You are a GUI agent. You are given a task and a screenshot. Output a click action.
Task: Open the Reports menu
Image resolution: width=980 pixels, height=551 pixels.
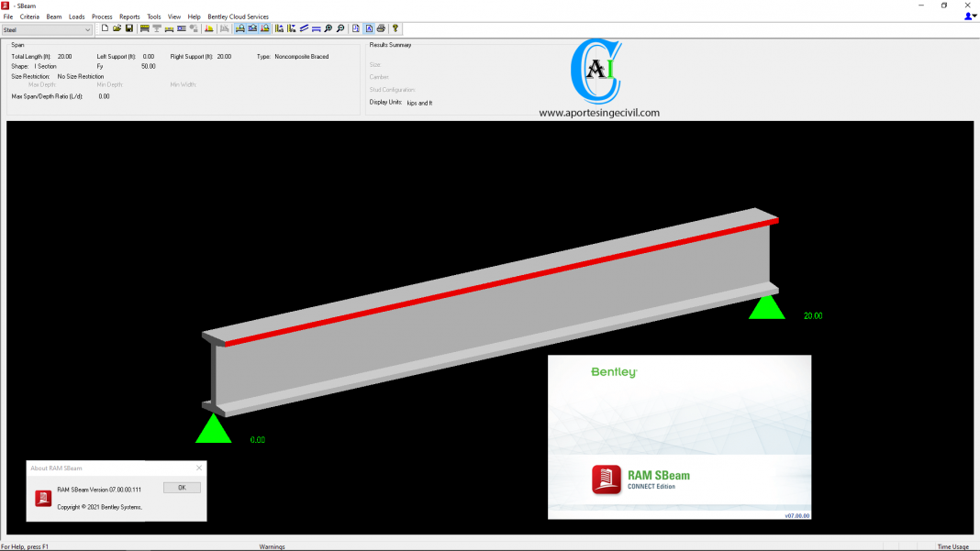coord(129,17)
